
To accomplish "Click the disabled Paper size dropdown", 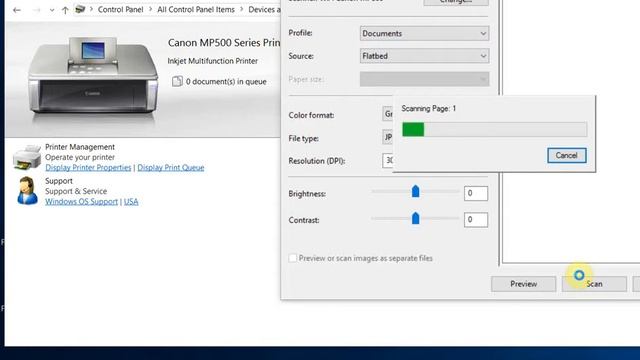I will pyautogui.click(x=424, y=79).
